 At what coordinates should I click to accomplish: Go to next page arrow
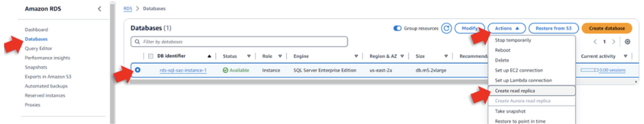(x=614, y=42)
